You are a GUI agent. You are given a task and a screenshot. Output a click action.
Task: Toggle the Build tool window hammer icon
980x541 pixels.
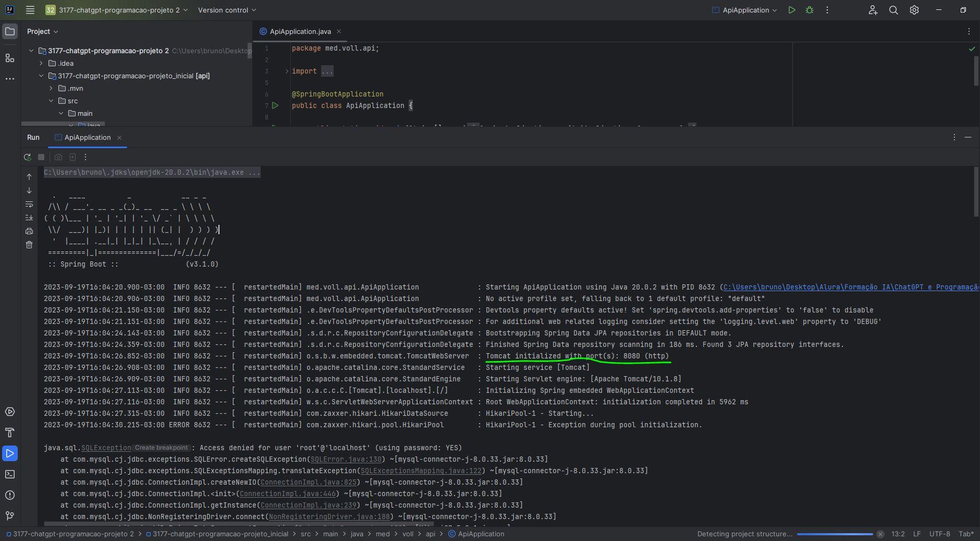[10, 432]
